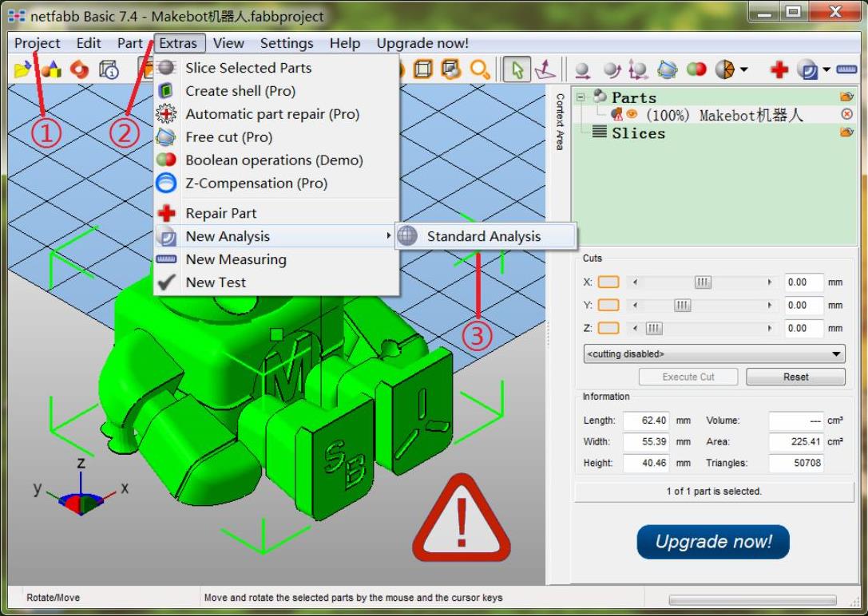This screenshot has width=868, height=616.
Task: Click the Triangles value field
Action: (x=796, y=463)
